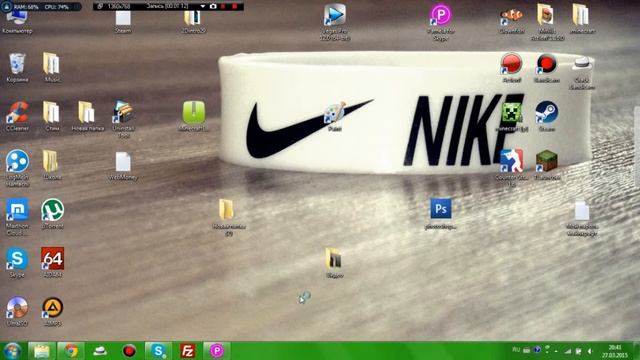Launch the AIDA64 desktop shortcut
The height and width of the screenshot is (360, 640).
52,262
